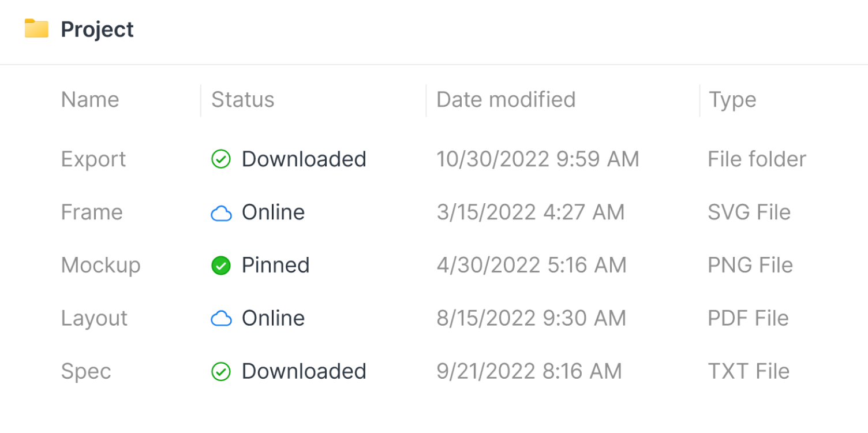Screen dimensions: 868x433
Task: Click the cloud Online icon for Frame
Action: [221, 213]
